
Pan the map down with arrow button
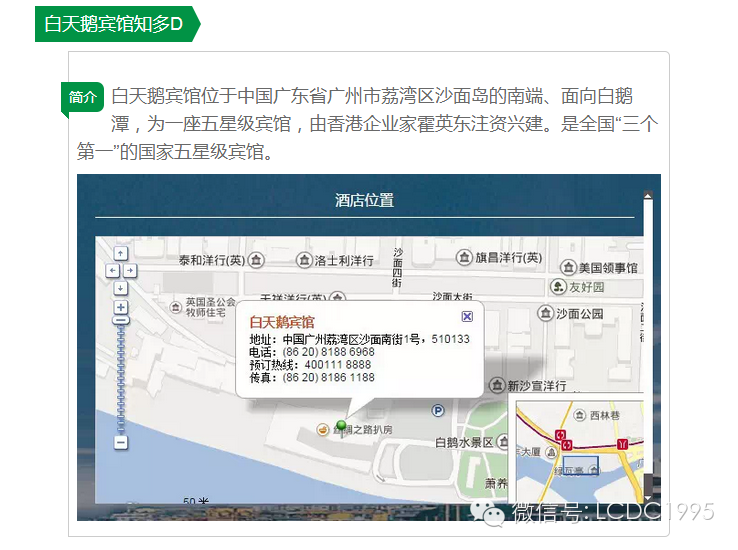coord(120,288)
